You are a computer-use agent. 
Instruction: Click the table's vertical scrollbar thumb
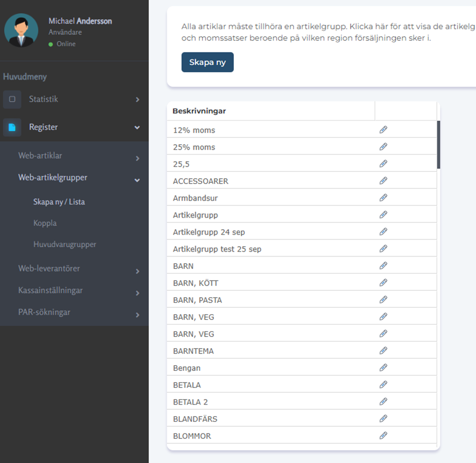click(438, 144)
